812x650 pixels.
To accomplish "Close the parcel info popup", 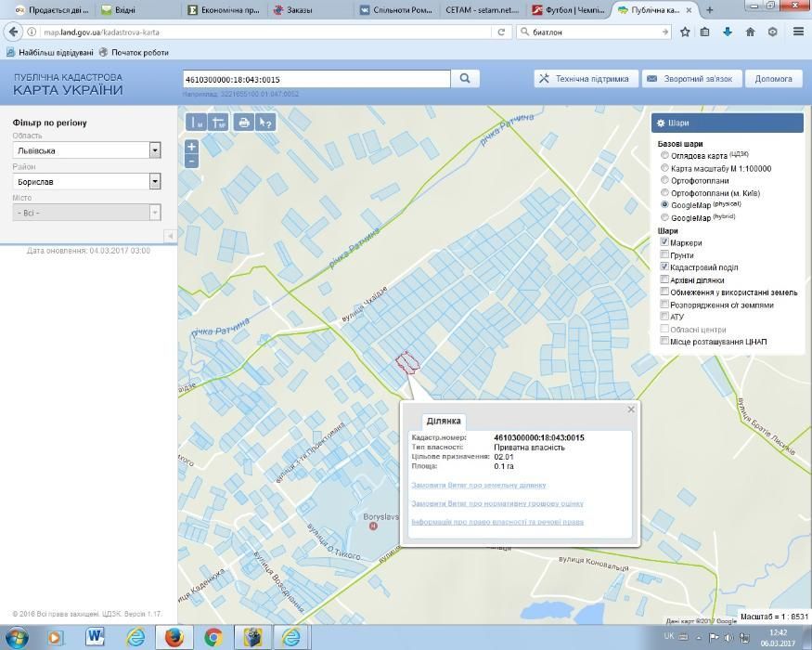I will tap(631, 409).
